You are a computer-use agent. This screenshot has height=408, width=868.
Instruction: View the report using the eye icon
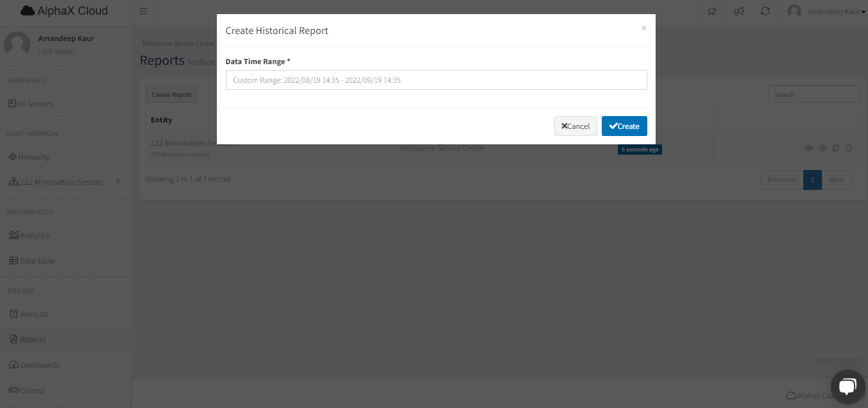pyautogui.click(x=809, y=148)
